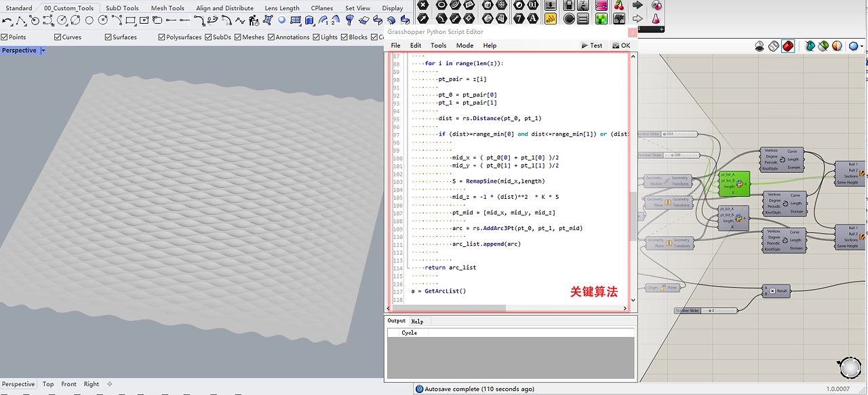
Task: Click the Number Slider component on canvas
Action: click(705, 311)
